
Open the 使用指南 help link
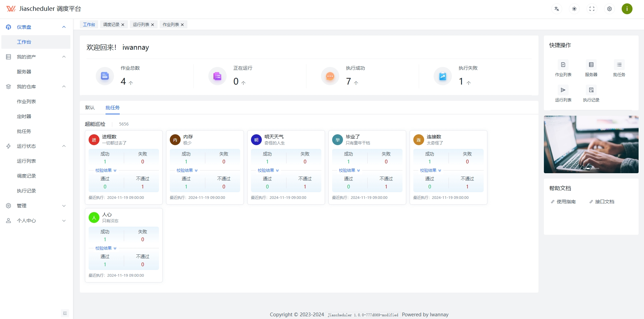[x=566, y=201]
